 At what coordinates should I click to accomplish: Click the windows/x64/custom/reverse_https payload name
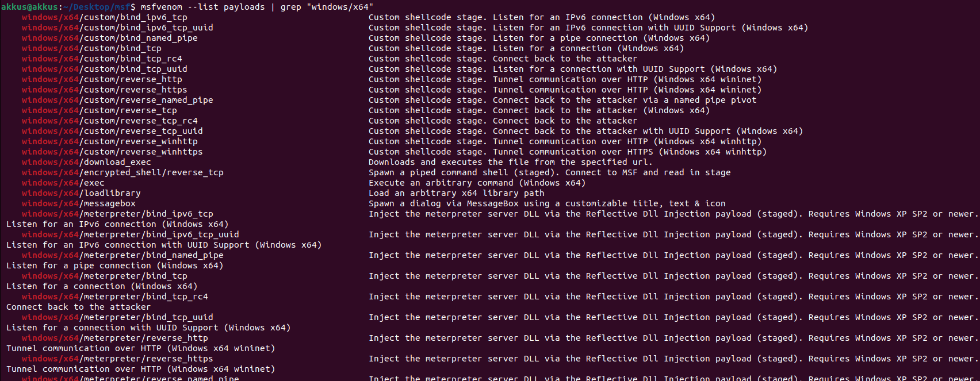(x=104, y=90)
